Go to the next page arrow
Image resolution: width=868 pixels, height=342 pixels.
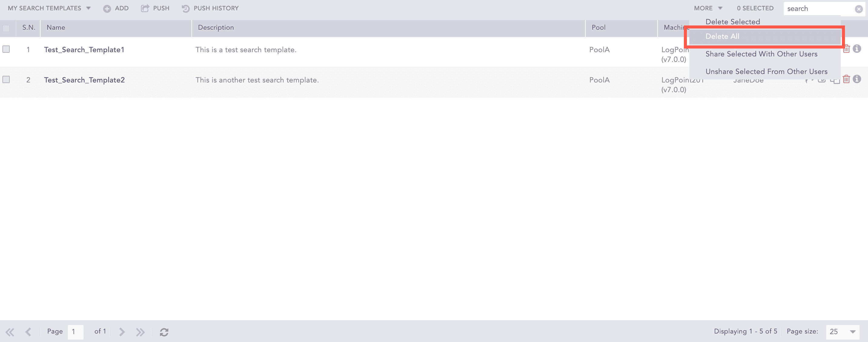(x=122, y=332)
